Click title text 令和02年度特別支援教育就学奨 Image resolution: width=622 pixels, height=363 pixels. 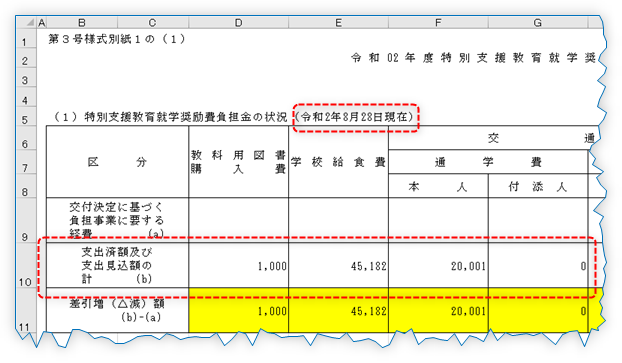[x=473, y=58]
